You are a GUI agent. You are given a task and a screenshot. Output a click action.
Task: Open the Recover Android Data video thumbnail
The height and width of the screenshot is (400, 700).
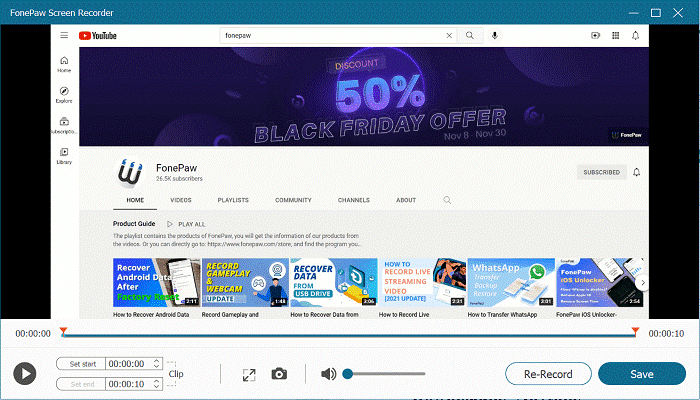156,282
